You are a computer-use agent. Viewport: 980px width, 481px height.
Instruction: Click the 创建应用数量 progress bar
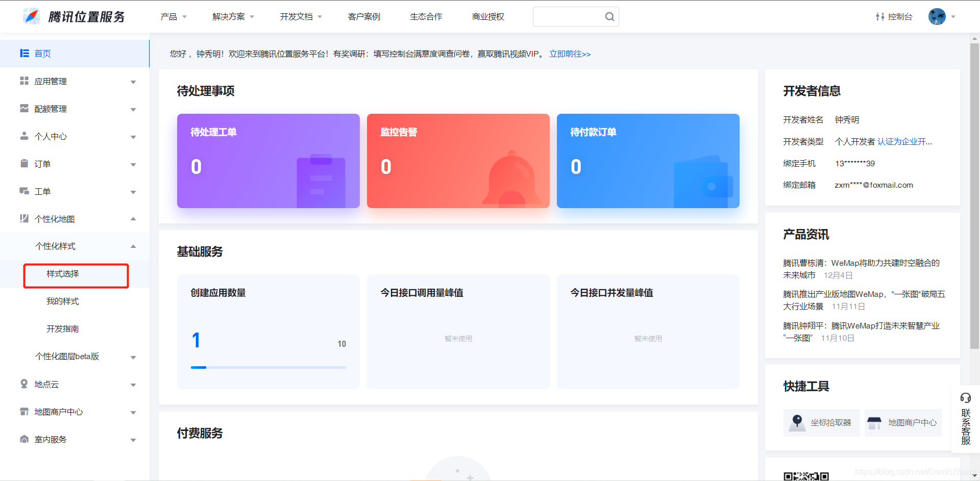(x=268, y=367)
